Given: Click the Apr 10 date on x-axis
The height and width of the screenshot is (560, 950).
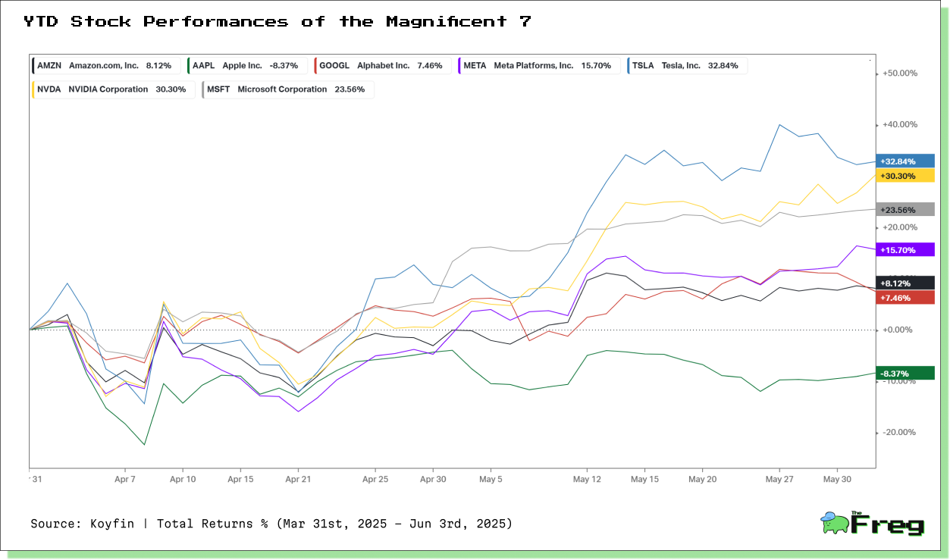Looking at the screenshot, I should [183, 480].
